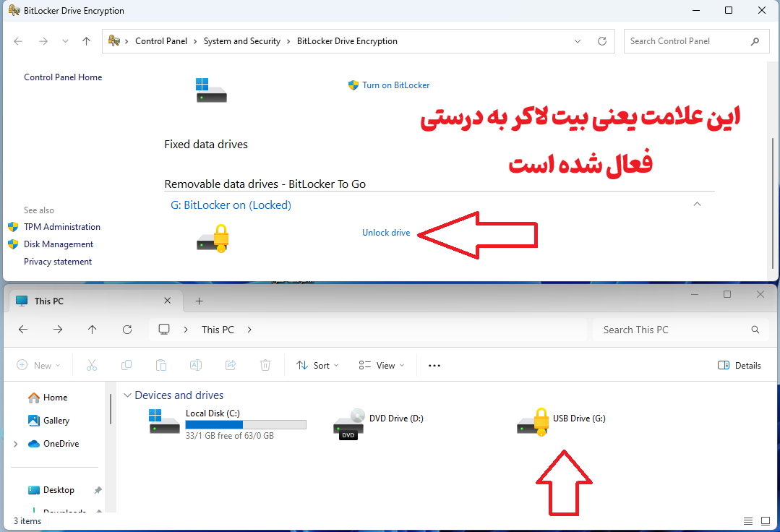Click the Search Control Panel field

click(687, 41)
